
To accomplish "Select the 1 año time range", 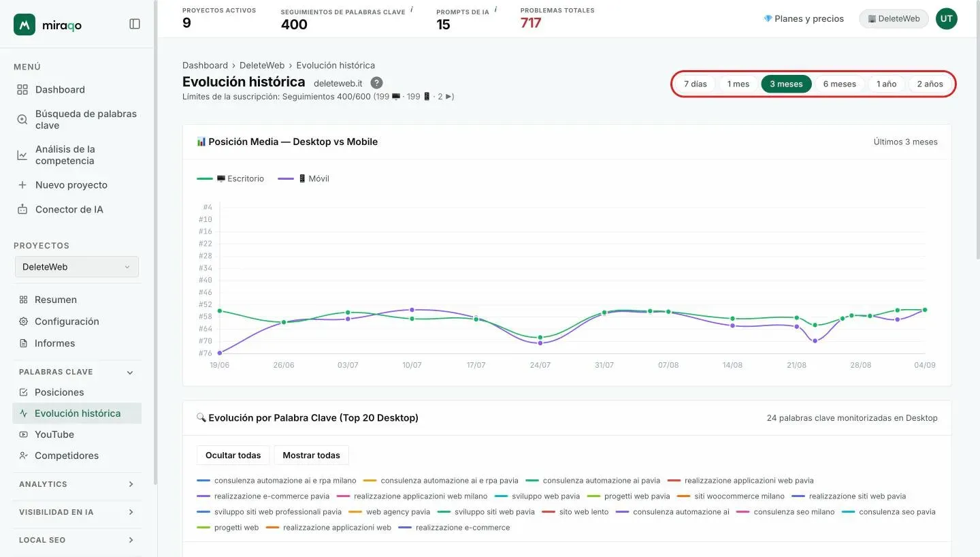I will [x=886, y=84].
